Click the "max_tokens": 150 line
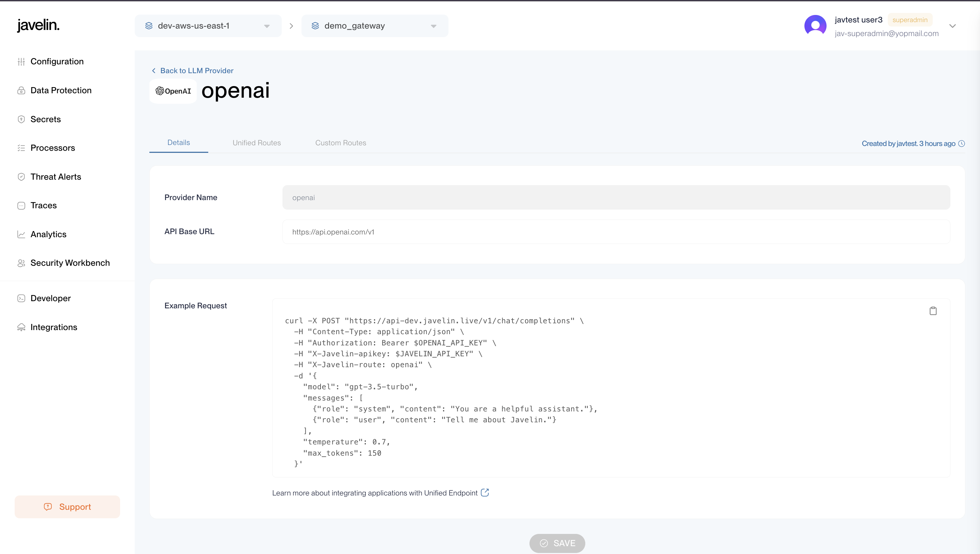 [342, 453]
